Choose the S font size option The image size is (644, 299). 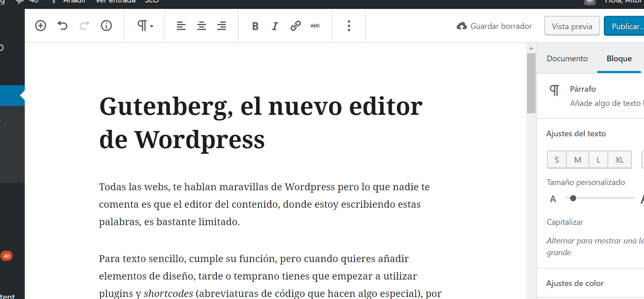557,160
